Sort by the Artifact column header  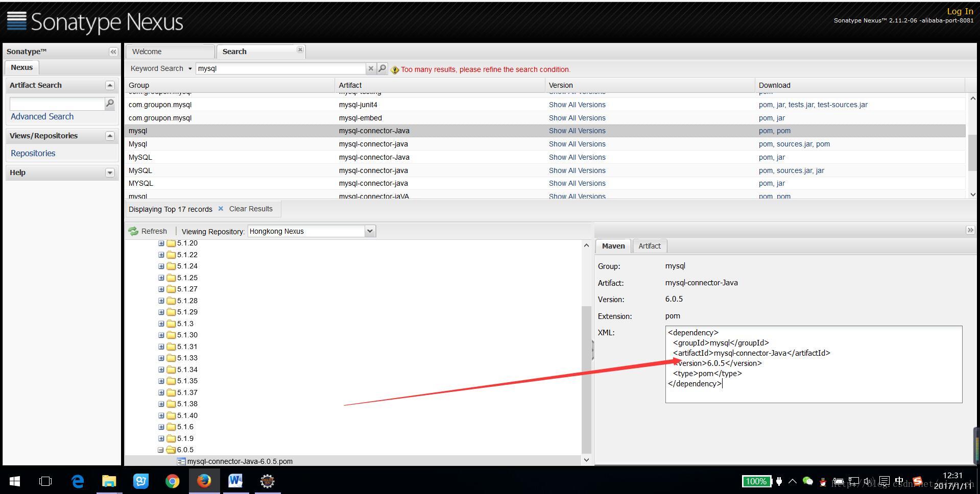pos(440,85)
